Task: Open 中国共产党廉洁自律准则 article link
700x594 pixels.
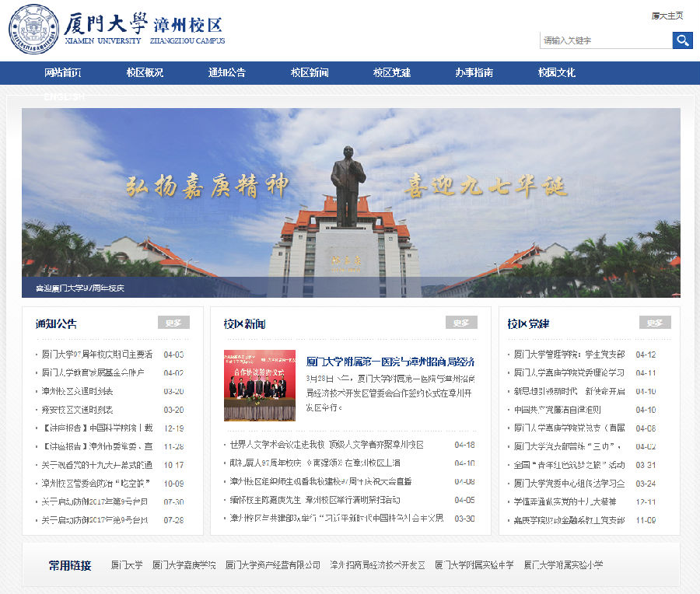Action: 558,410
